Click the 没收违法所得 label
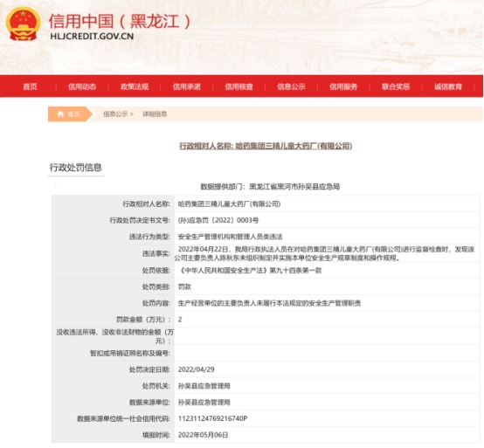 tap(114, 336)
